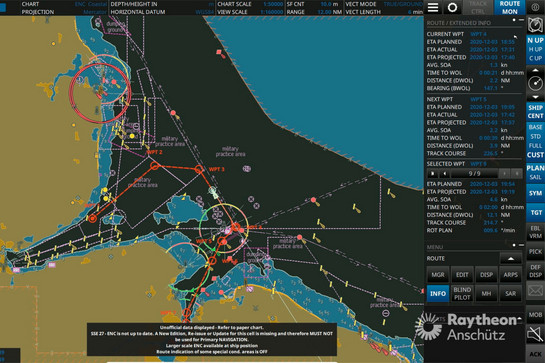Click the up arrow above range dial
The width and height of the screenshot is (545, 363).
click(535, 70)
